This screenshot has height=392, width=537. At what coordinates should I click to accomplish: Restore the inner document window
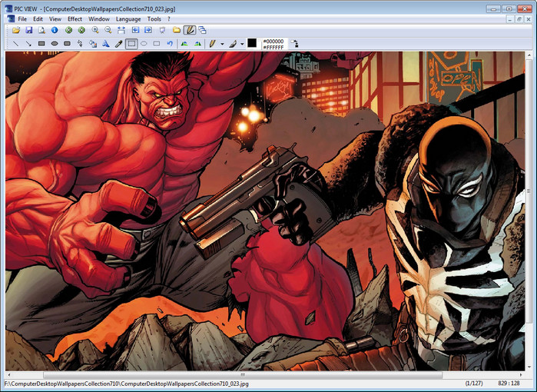coord(519,19)
